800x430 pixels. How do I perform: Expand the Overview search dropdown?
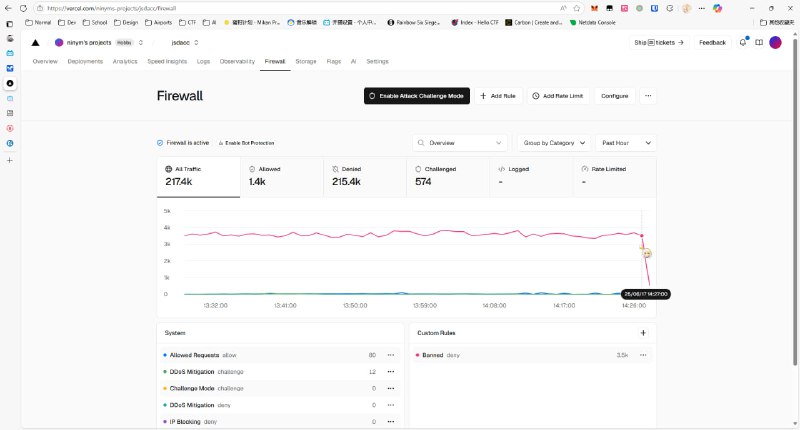pyautogui.click(x=462, y=143)
